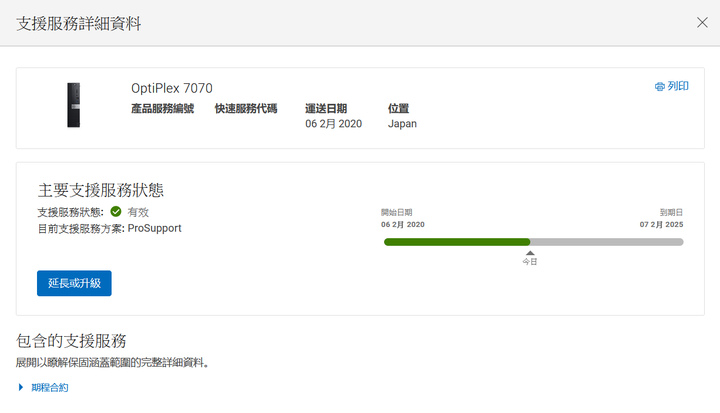Expand the 期程合約 section arrow
Viewport: 720px width, 413px height.
pyautogui.click(x=21, y=387)
